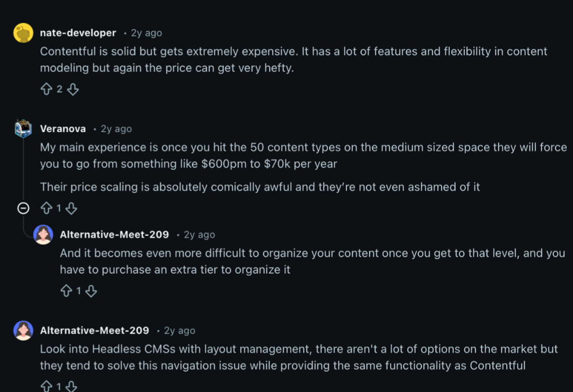Click Veranova comment's 2y ago timestamp
Image resolution: width=573 pixels, height=392 pixels.
(x=116, y=129)
